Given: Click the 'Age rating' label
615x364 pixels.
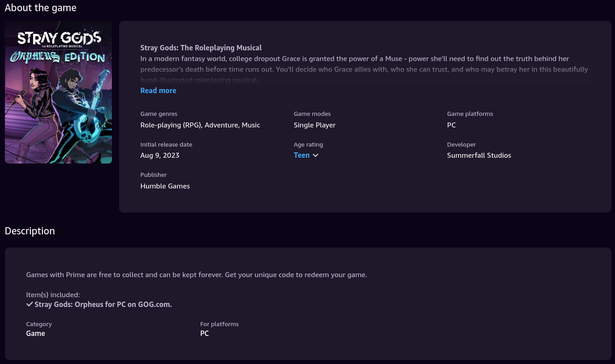Looking at the screenshot, I should click(x=308, y=145).
